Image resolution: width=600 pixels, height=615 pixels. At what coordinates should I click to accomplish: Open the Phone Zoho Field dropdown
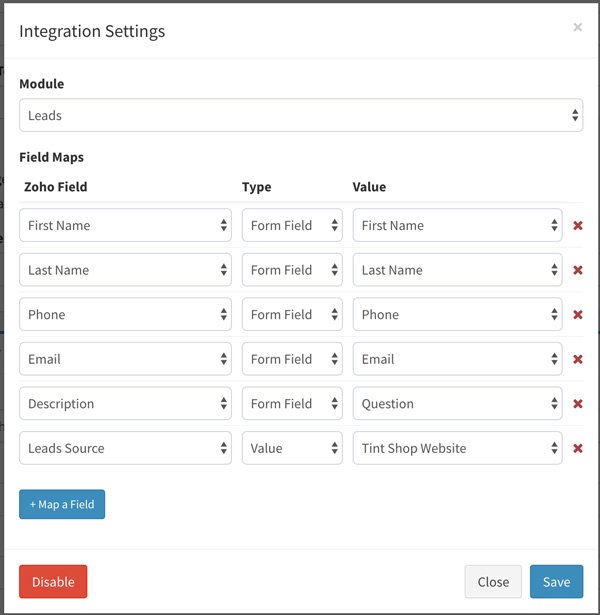pos(125,315)
